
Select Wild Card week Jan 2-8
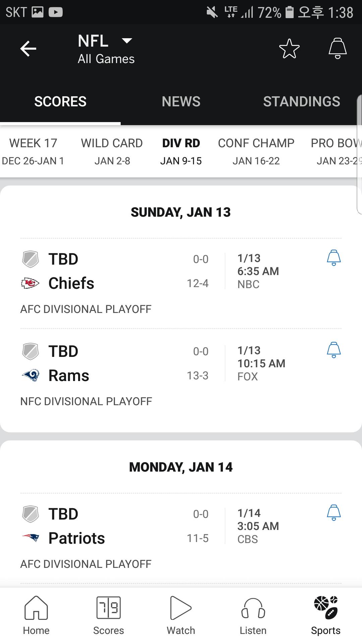point(112,152)
